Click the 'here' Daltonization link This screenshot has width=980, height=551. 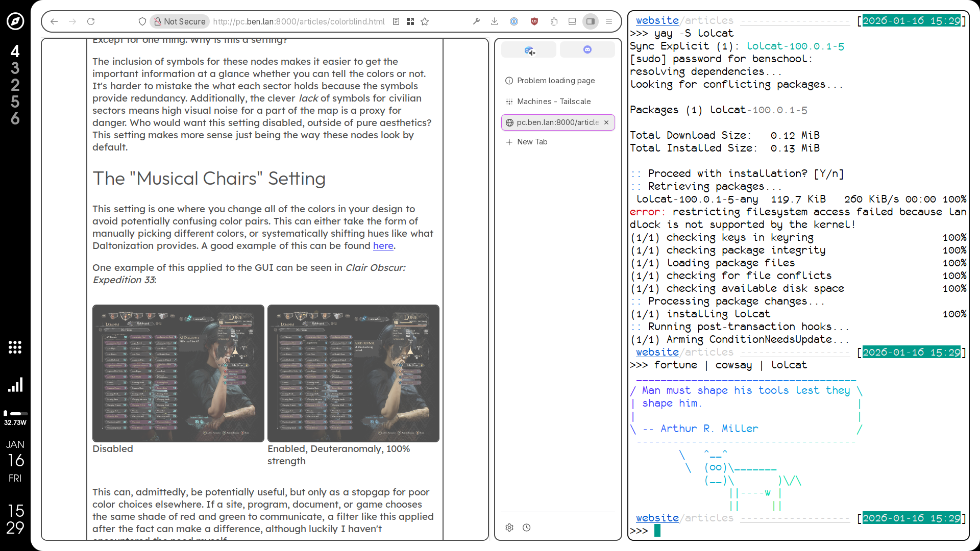point(383,246)
